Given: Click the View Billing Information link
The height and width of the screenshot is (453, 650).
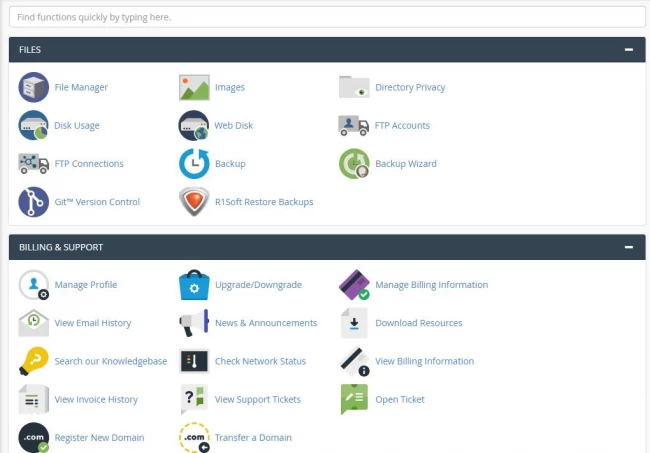Looking at the screenshot, I should 424,361.
